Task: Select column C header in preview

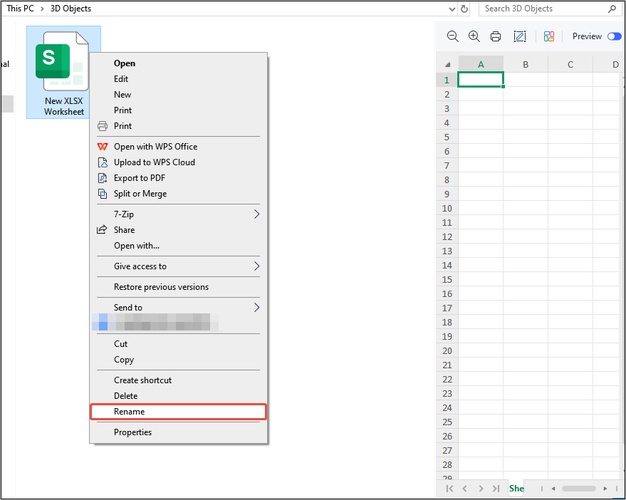Action: click(x=570, y=64)
